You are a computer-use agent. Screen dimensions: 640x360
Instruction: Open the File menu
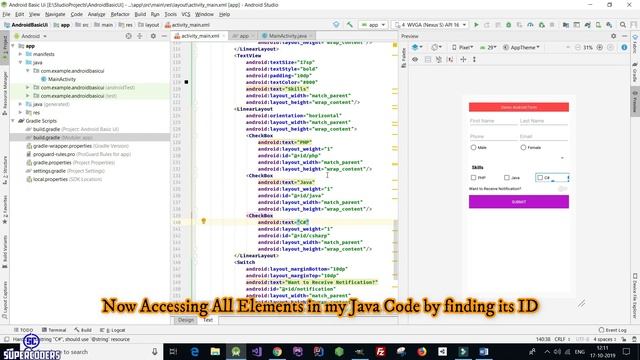click(6, 14)
